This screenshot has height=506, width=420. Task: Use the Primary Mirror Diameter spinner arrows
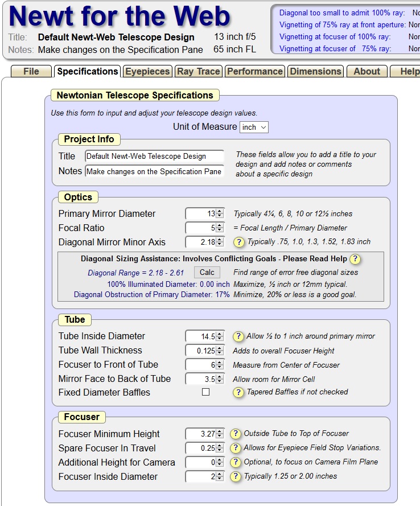click(220, 213)
